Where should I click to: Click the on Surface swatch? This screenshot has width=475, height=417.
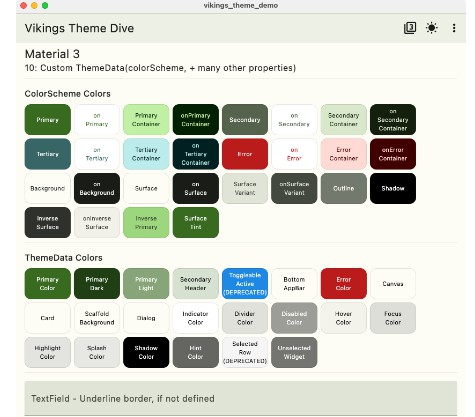tap(196, 188)
